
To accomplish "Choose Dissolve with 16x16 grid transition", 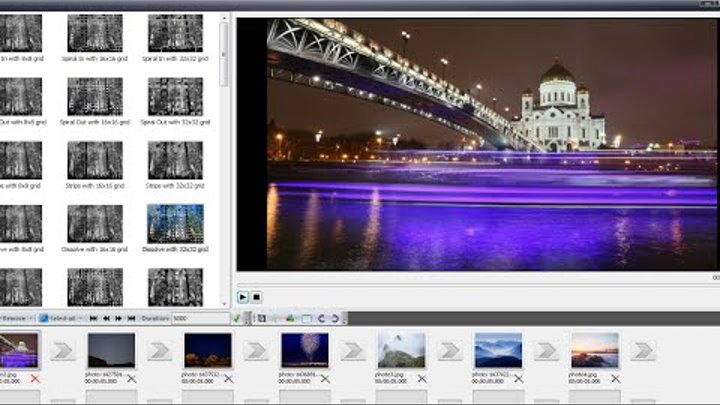I will point(95,224).
